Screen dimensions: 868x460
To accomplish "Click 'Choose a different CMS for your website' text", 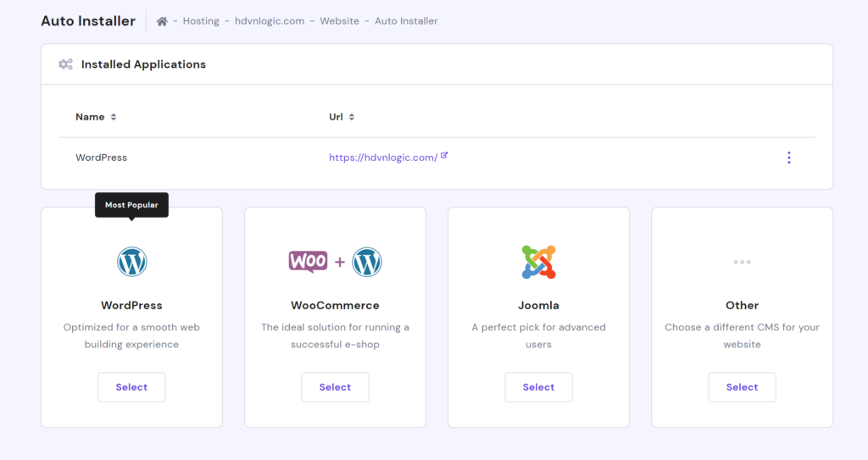I will [x=743, y=335].
